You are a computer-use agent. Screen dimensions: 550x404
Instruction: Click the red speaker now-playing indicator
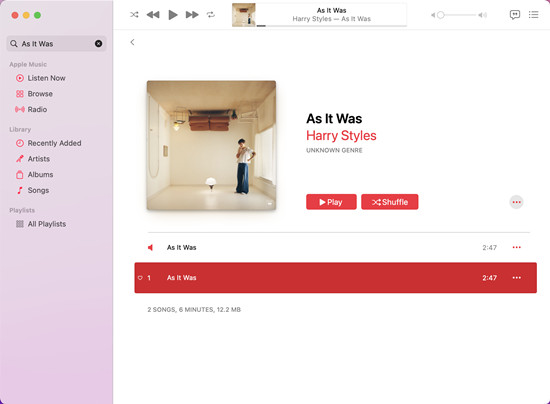tap(150, 248)
